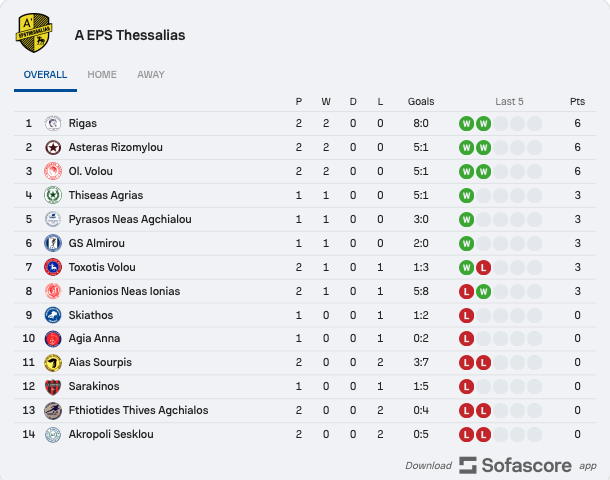Switch to the HOME tab

tap(102, 74)
